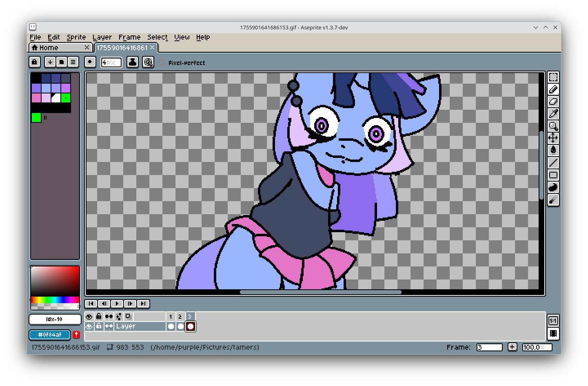Image resolution: width=588 pixels, height=386 pixels.
Task: Click the overlapping squares icon in timeline header
Action: [x=128, y=316]
